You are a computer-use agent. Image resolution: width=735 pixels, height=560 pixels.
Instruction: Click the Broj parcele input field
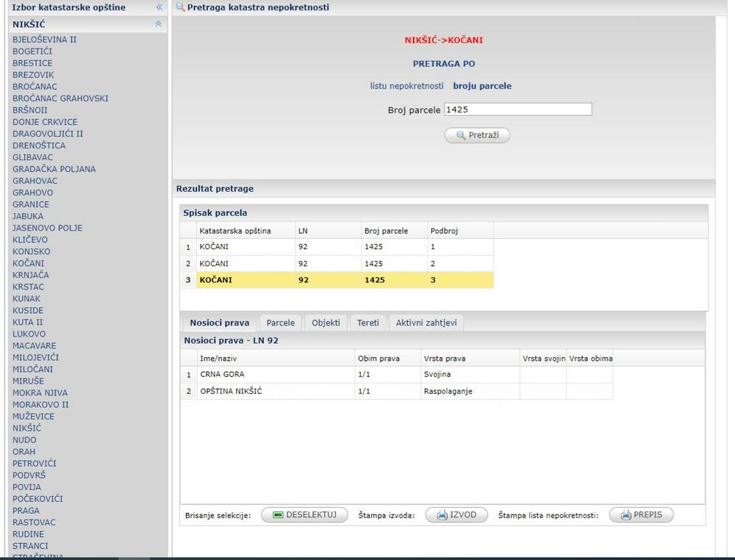tap(517, 110)
